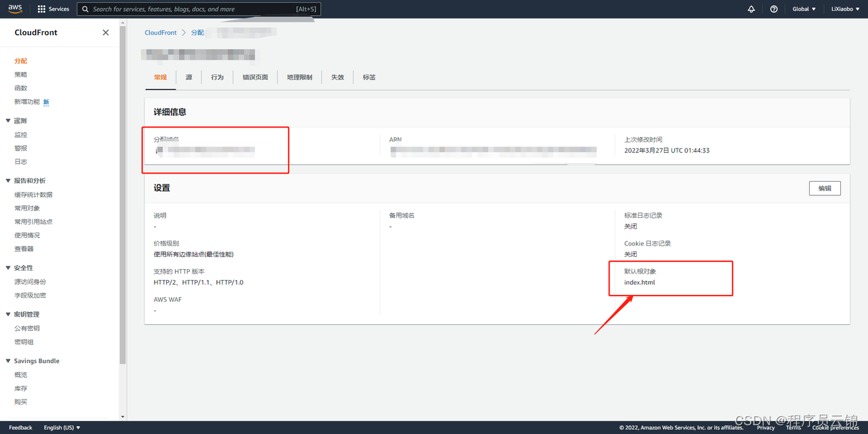Click the 使用所有边缘站点(最佳性能) price class value

coord(194,254)
